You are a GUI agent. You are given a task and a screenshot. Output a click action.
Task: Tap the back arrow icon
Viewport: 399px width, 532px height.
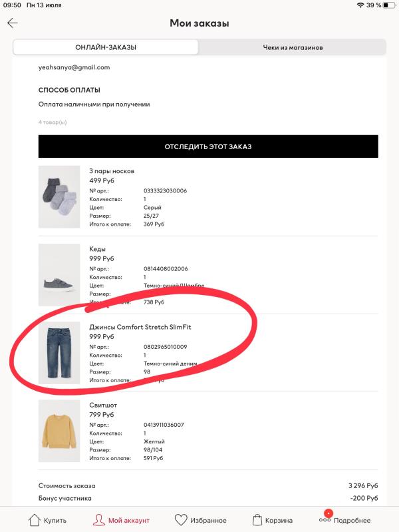[x=13, y=23]
